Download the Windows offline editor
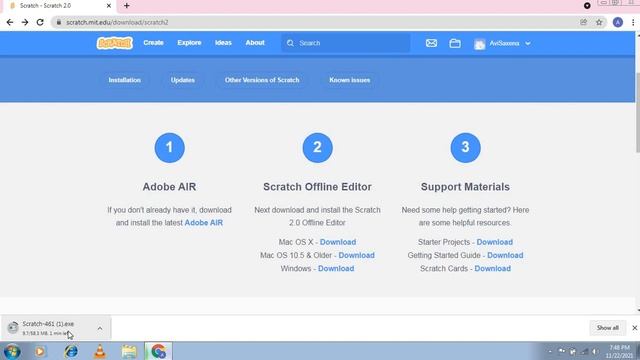Screen dimensions: 640x360 336,269
